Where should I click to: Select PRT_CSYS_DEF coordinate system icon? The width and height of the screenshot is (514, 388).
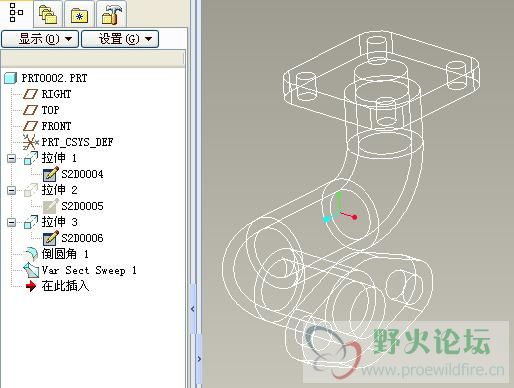coord(30,142)
